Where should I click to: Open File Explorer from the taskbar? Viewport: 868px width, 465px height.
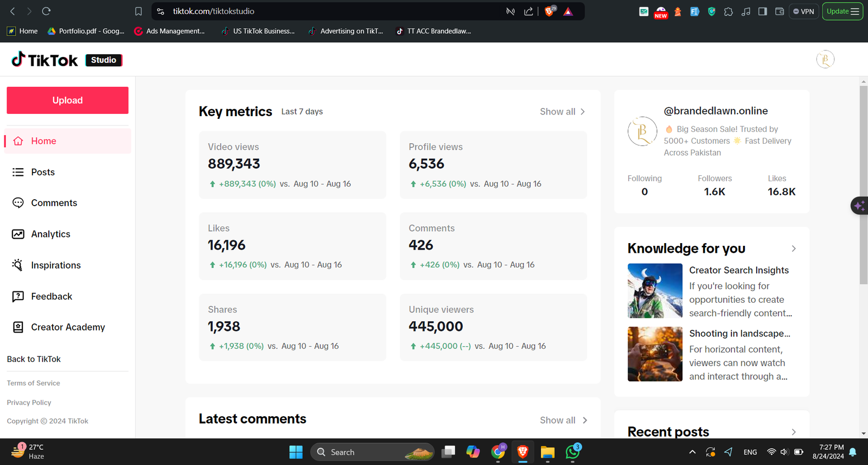(x=547, y=452)
